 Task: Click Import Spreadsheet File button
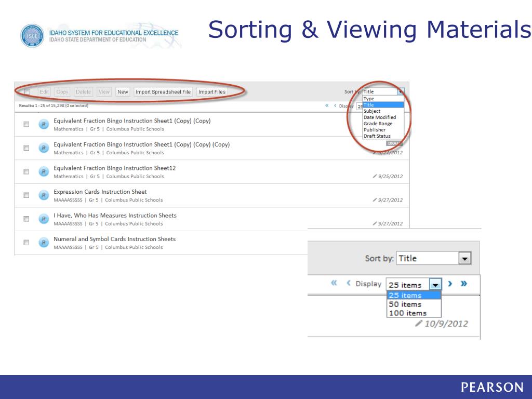point(163,92)
